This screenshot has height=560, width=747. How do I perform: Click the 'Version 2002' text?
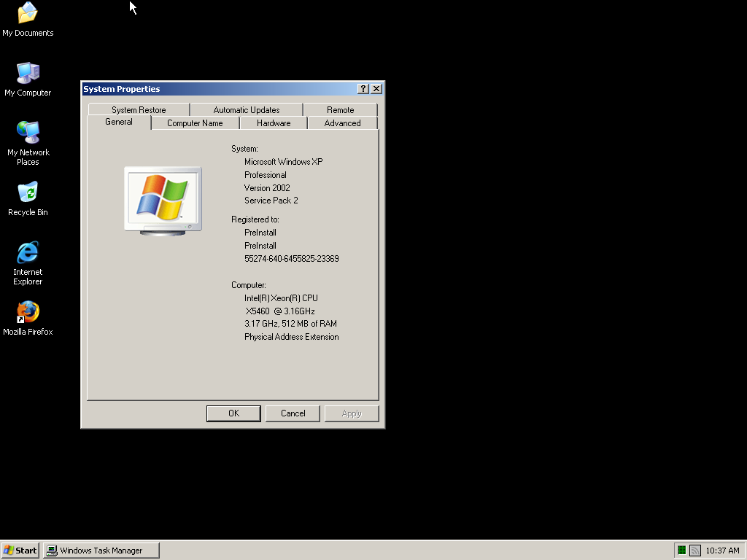(267, 188)
